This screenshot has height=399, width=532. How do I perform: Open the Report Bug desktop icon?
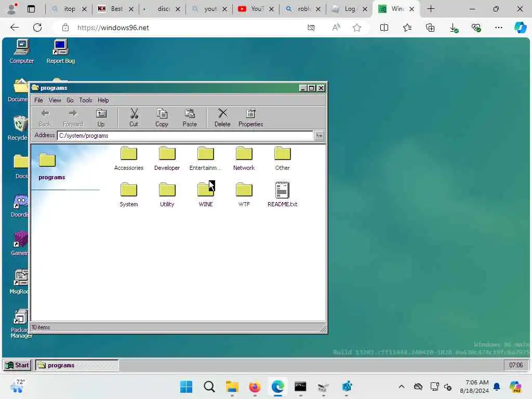coord(60,51)
